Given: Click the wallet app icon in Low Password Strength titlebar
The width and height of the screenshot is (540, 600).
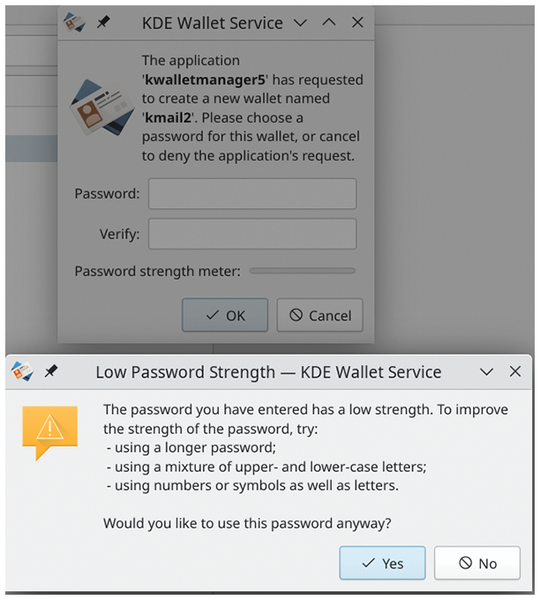Looking at the screenshot, I should (22, 371).
